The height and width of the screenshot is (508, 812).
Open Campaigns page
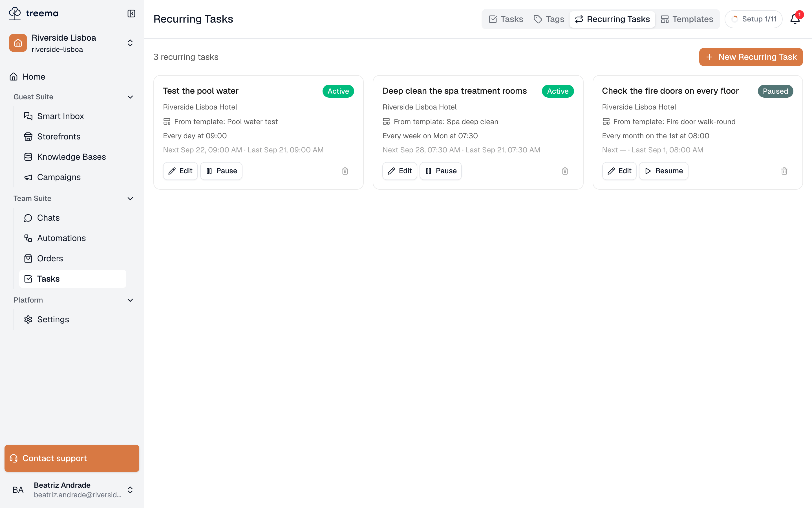tap(72, 177)
